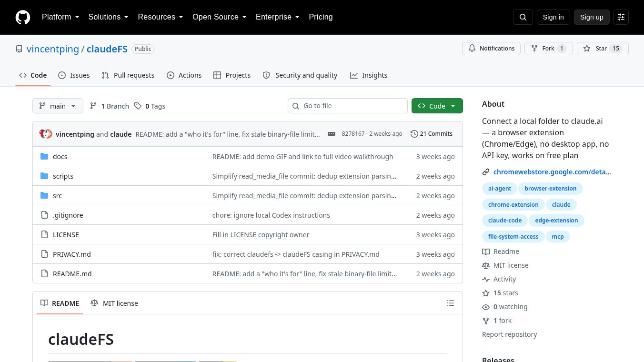The width and height of the screenshot is (644, 362).
Task: Click the browser-extension topic tag
Action: tap(550, 189)
